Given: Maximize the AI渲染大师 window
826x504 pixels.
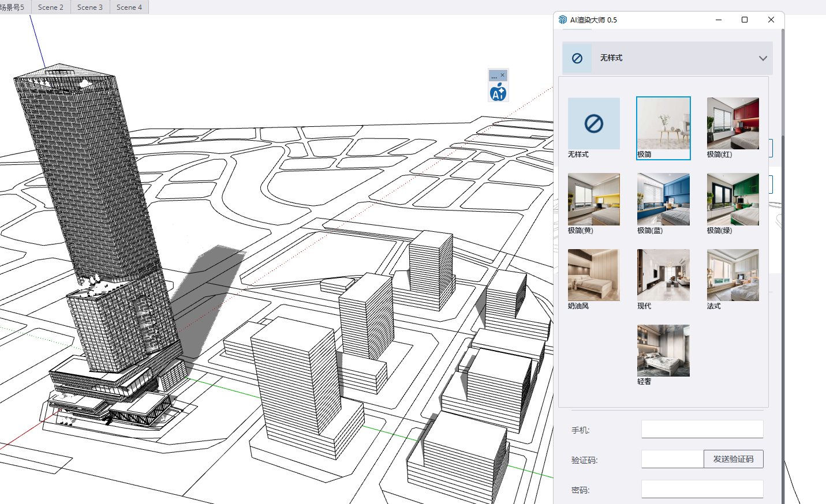Looking at the screenshot, I should click(x=745, y=20).
